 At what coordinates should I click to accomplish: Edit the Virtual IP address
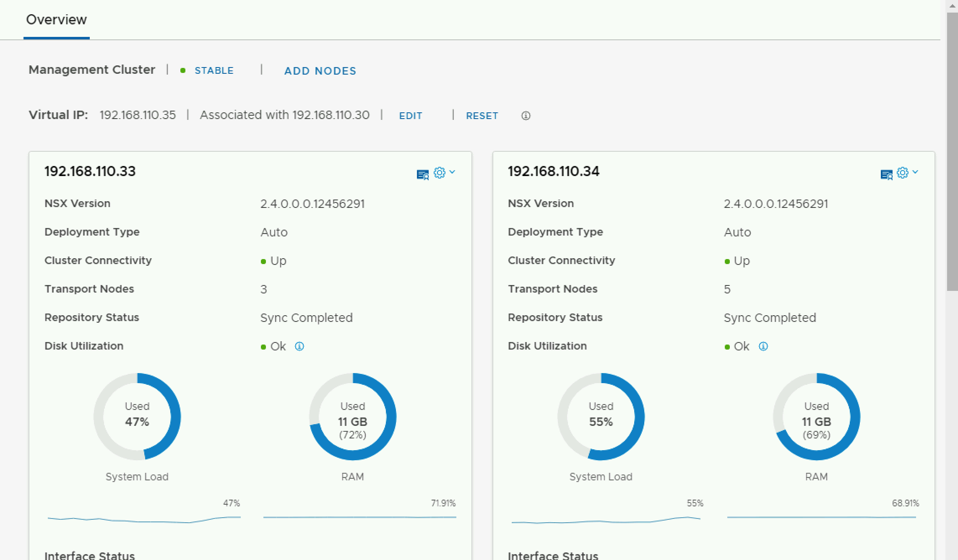tap(410, 116)
